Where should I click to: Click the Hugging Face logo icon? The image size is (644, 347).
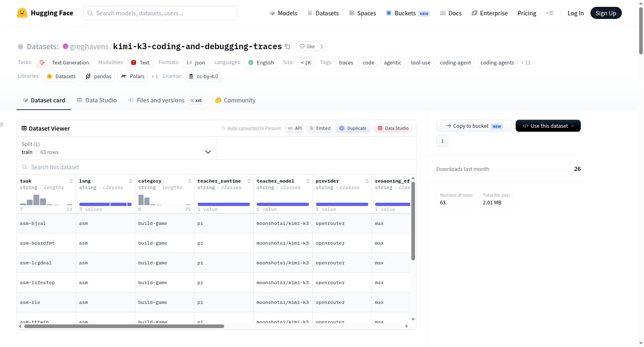click(x=22, y=13)
